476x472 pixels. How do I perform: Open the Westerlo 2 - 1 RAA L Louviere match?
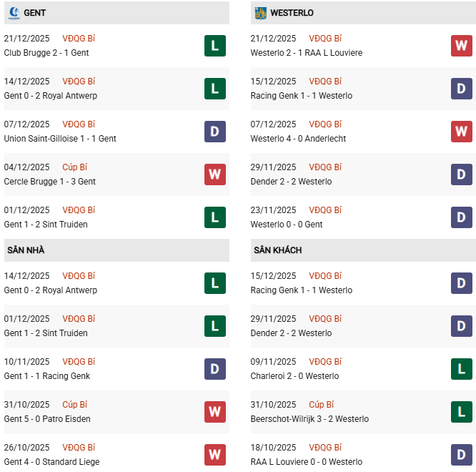tap(306, 53)
